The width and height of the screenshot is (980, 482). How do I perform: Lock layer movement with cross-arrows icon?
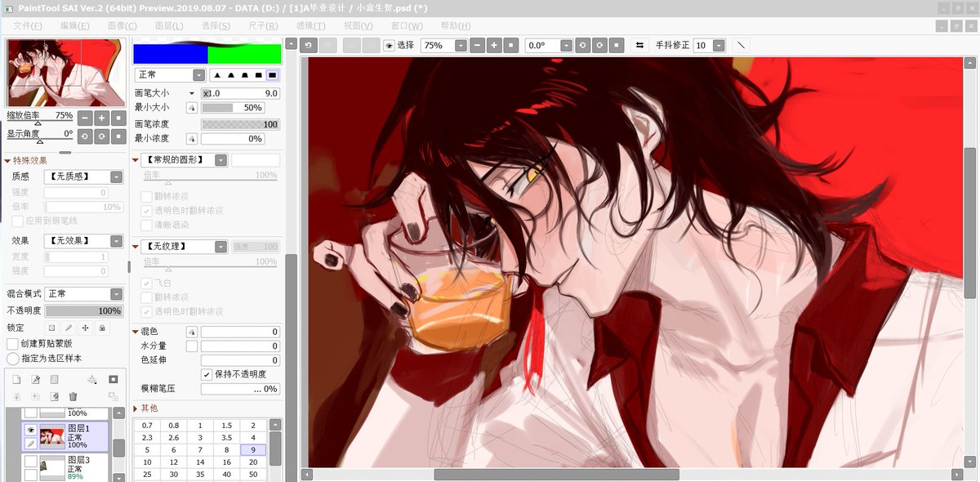(x=85, y=328)
